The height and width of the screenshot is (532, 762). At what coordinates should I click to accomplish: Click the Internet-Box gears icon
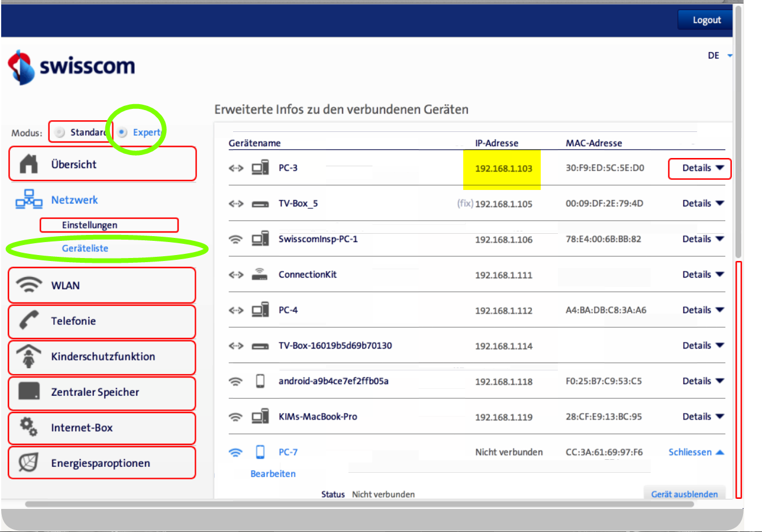pyautogui.click(x=29, y=427)
